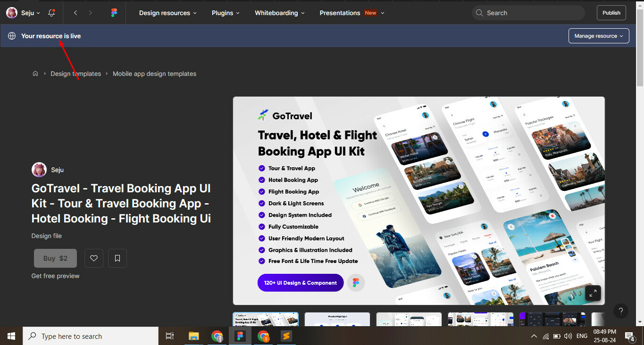Image resolution: width=644 pixels, height=345 pixels.
Task: Open the Windows notification center
Action: pyautogui.click(x=629, y=336)
